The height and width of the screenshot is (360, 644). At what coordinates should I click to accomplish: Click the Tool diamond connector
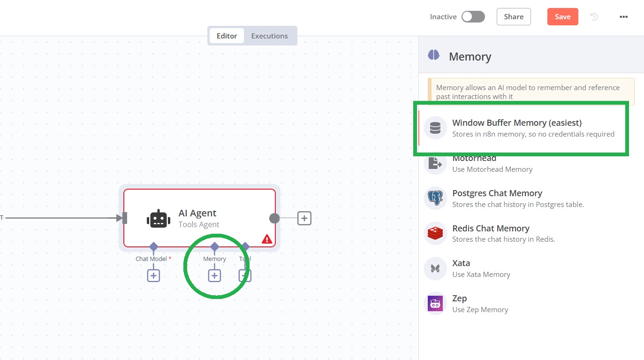tap(245, 247)
